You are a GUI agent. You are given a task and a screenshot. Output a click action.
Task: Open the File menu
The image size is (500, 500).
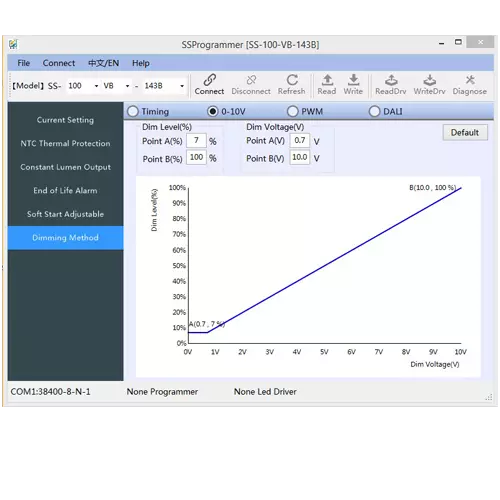(24, 63)
